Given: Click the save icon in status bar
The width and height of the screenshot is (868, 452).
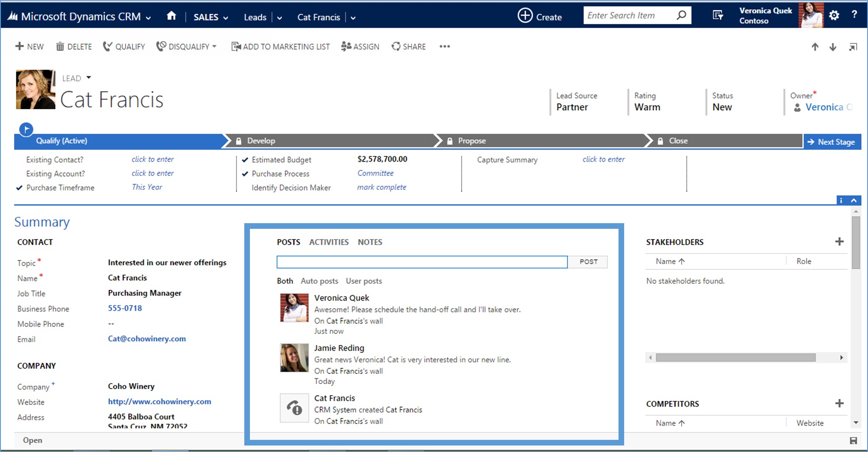Looking at the screenshot, I should [x=853, y=441].
